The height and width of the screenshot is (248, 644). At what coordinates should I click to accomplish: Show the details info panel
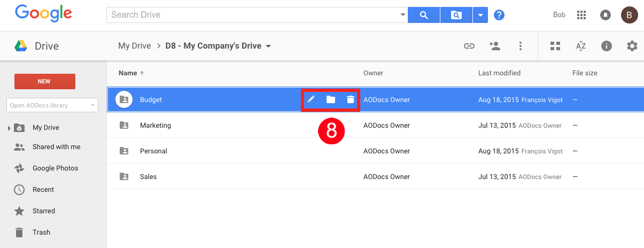click(x=607, y=46)
